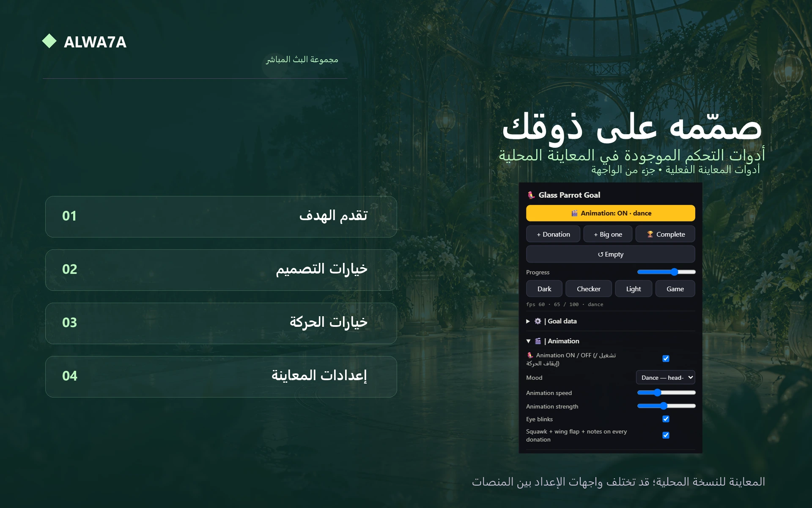The height and width of the screenshot is (508, 812).
Task: Click the 'Progress' label text
Action: click(x=538, y=272)
